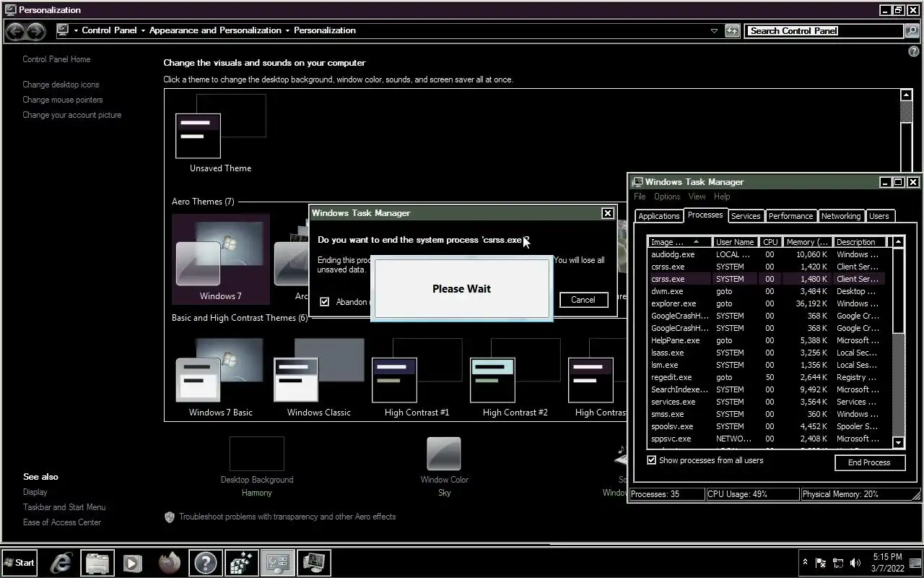This screenshot has width=924, height=578.
Task: Expand Appearance and Personalization breadcrumb arrow
Action: pyautogui.click(x=287, y=30)
